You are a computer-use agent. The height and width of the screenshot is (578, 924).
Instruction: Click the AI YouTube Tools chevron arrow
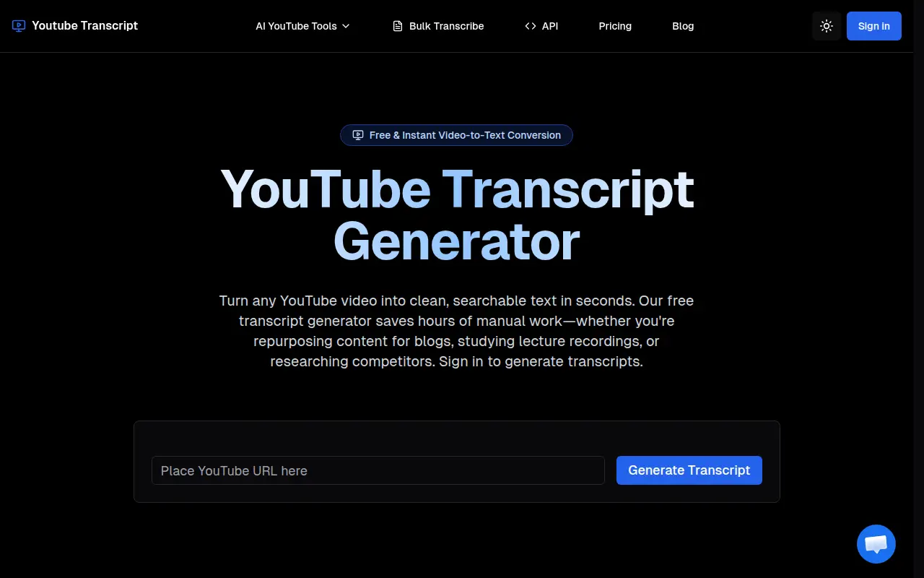[x=346, y=26]
